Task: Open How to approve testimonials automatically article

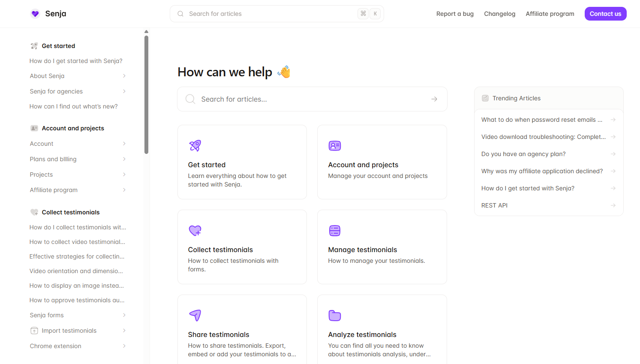Action: [x=77, y=300]
